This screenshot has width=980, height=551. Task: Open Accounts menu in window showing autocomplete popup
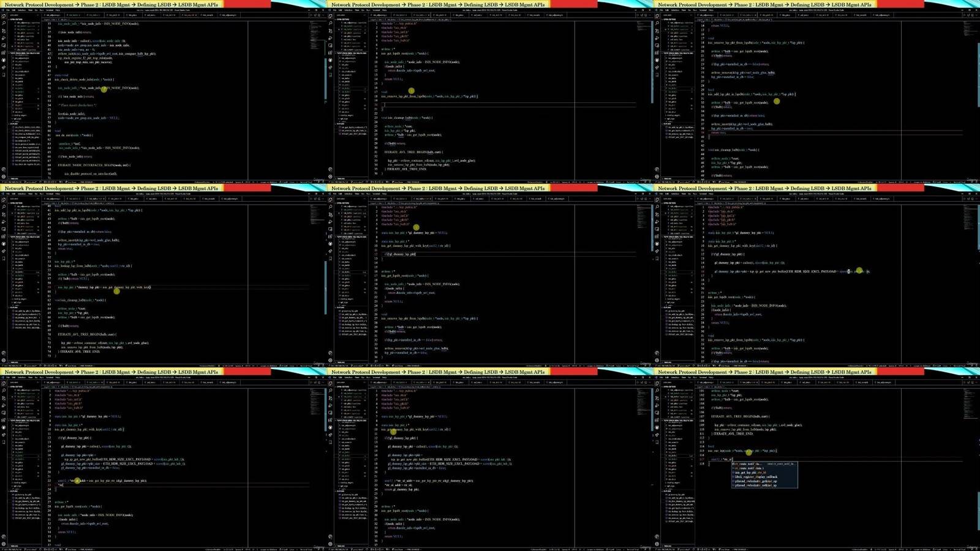coord(657,537)
